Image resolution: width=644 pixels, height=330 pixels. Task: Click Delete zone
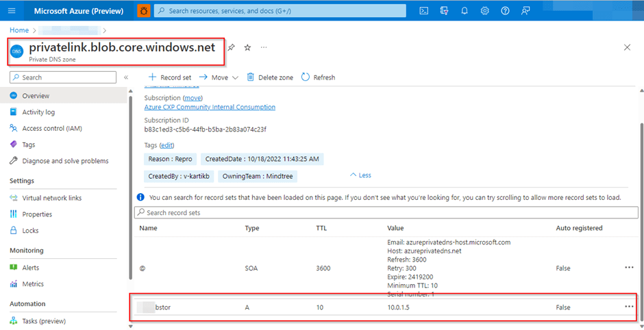(x=270, y=77)
